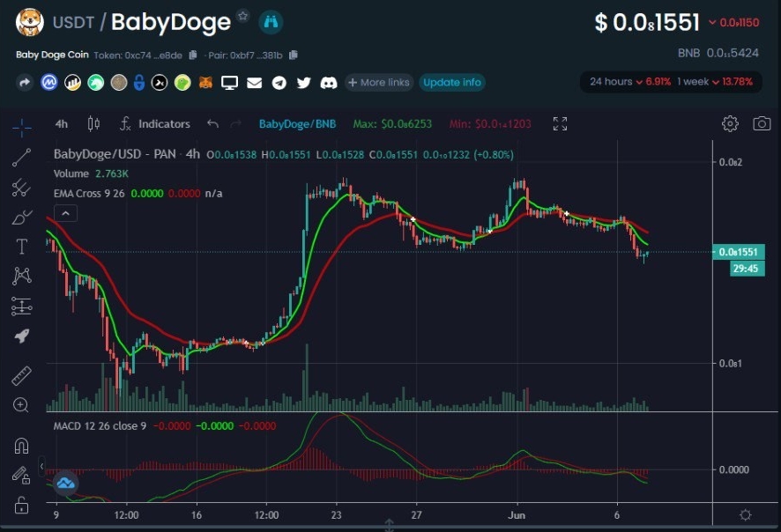Toggle the magnet mode
The height and width of the screenshot is (532, 781).
(x=21, y=446)
